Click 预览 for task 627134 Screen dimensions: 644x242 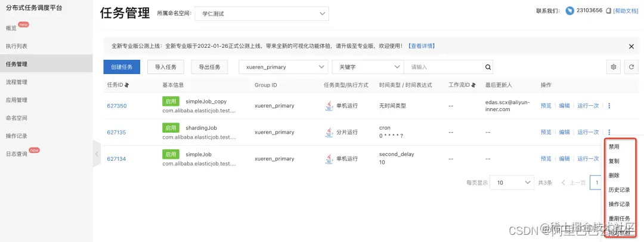pos(546,158)
